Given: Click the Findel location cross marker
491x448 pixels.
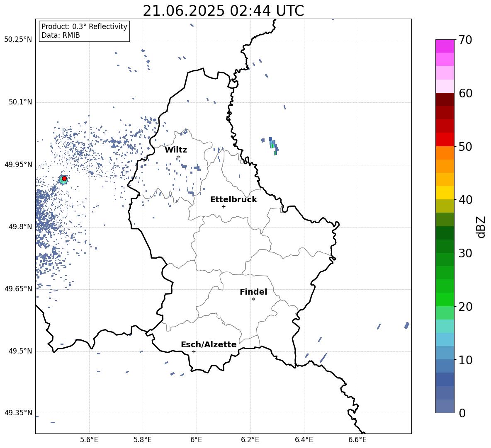Looking at the screenshot, I should click(253, 299).
